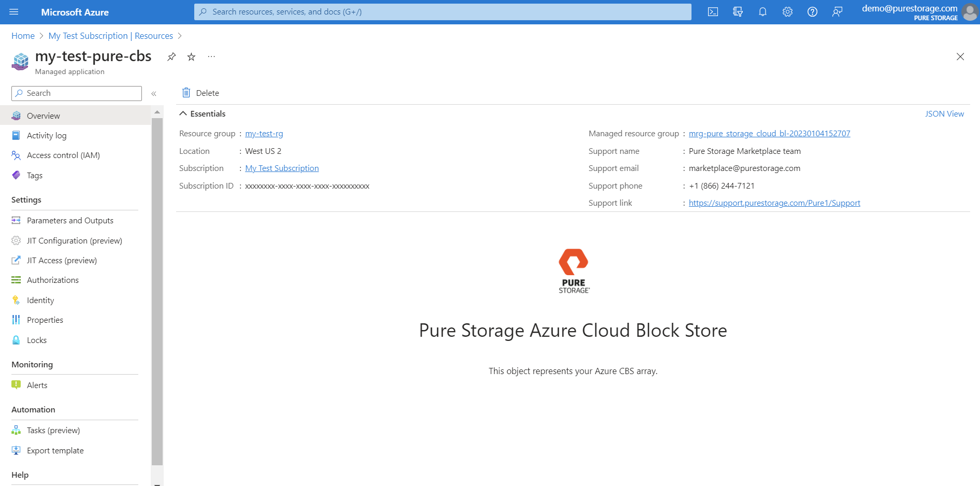Open the managed resource group mrg-pure_storage link

point(769,134)
